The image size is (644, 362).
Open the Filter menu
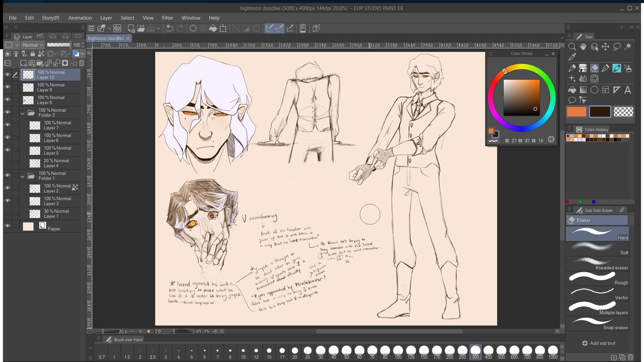pyautogui.click(x=168, y=18)
